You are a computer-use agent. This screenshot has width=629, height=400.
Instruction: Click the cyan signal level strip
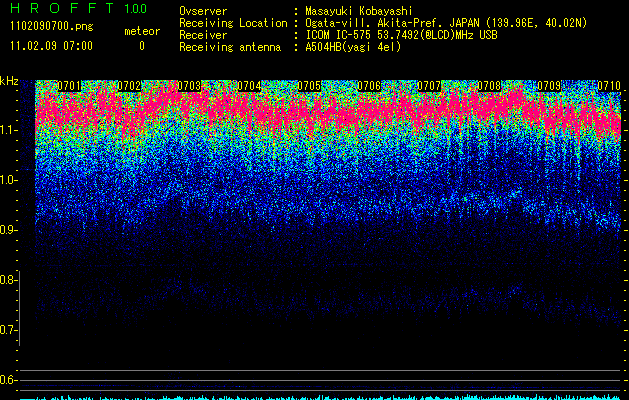click(x=321, y=398)
